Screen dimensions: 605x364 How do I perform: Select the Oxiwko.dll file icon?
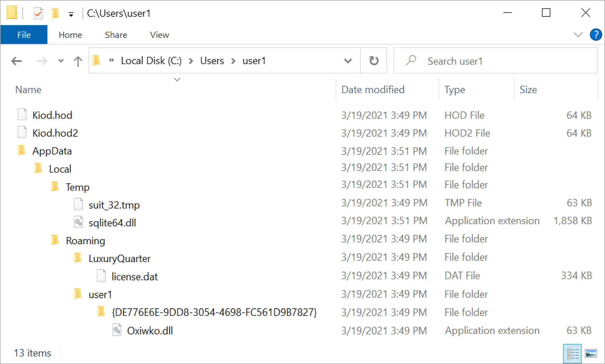point(117,330)
